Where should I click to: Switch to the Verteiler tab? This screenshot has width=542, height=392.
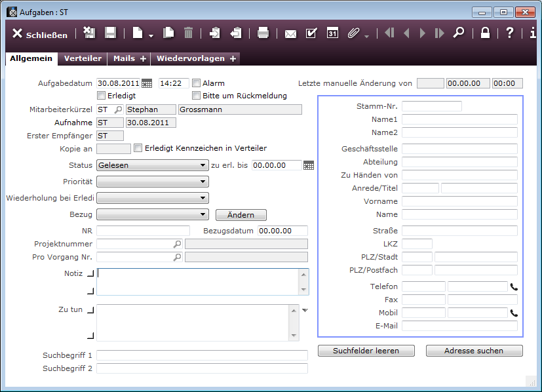click(x=83, y=58)
